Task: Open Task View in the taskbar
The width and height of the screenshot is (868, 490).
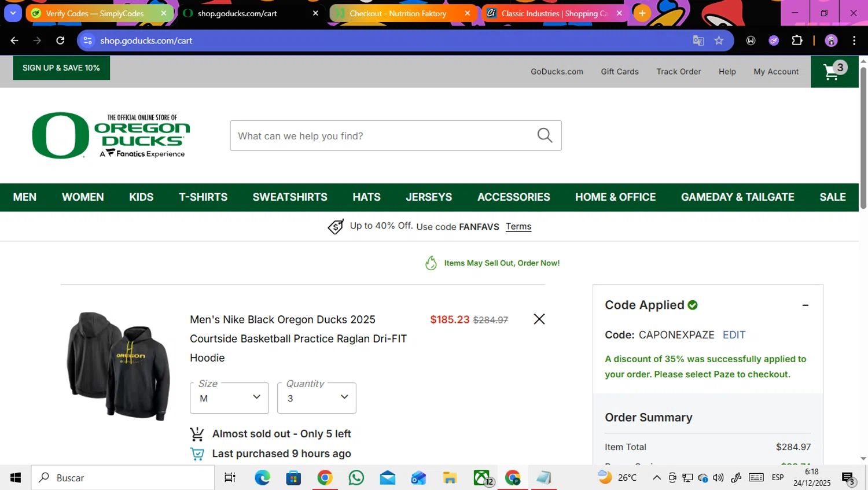Action: coord(230,478)
